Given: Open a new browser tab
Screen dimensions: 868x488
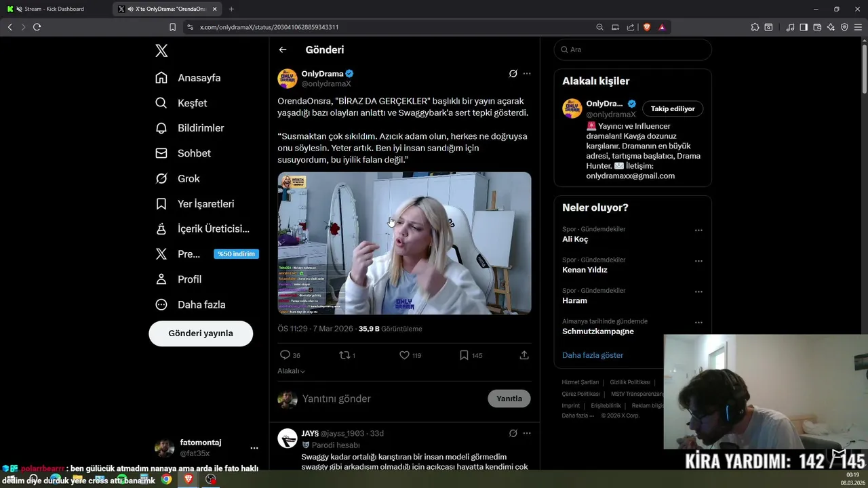Looking at the screenshot, I should click(x=231, y=9).
